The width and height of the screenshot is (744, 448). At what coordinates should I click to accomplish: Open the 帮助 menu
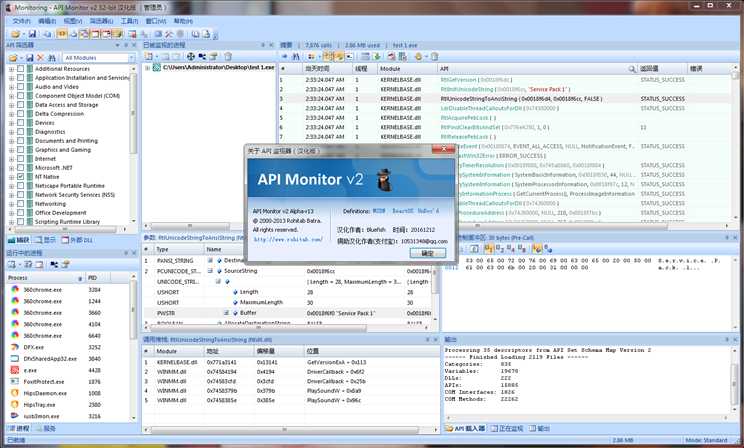183,21
